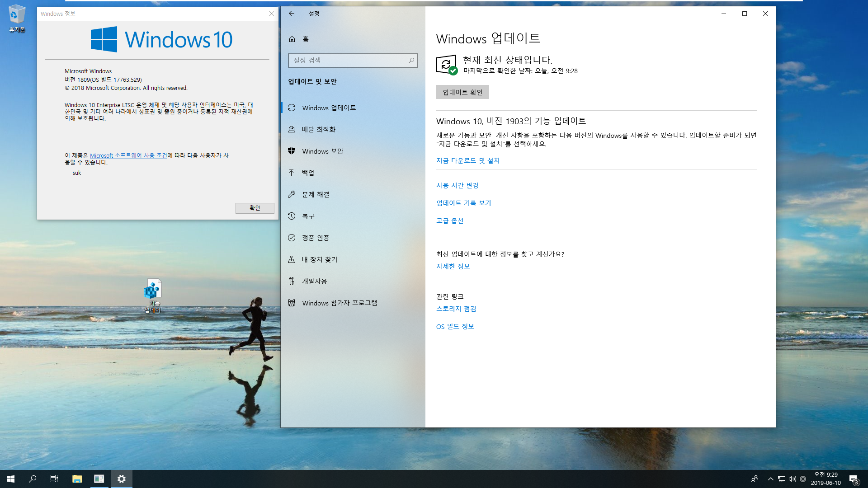This screenshot has width=868, height=488.
Task: Switch to the winver app on taskbar
Action: coord(99,479)
